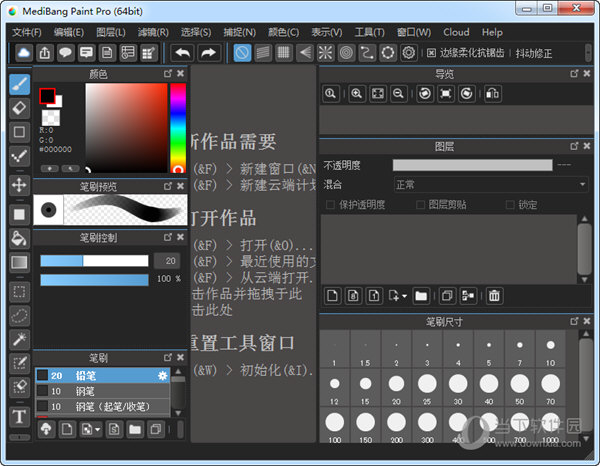The height and width of the screenshot is (466, 600).
Task: Open 图层(L) menu
Action: [x=111, y=32]
